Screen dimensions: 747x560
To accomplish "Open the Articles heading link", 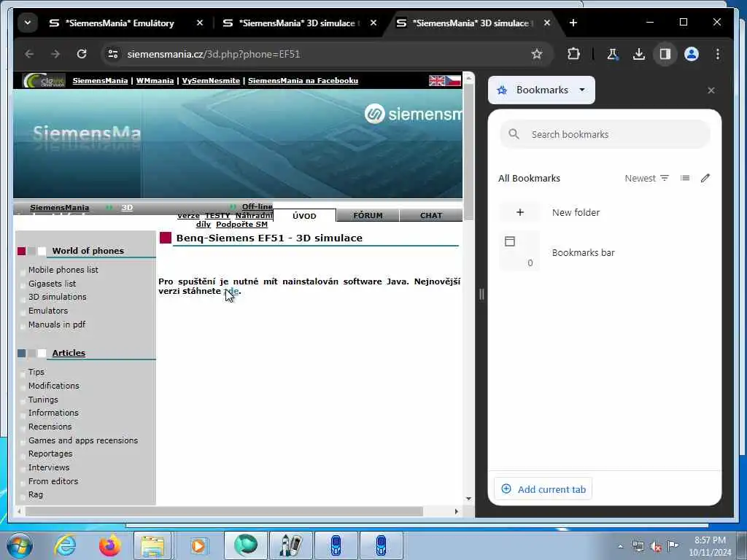I will 69,353.
